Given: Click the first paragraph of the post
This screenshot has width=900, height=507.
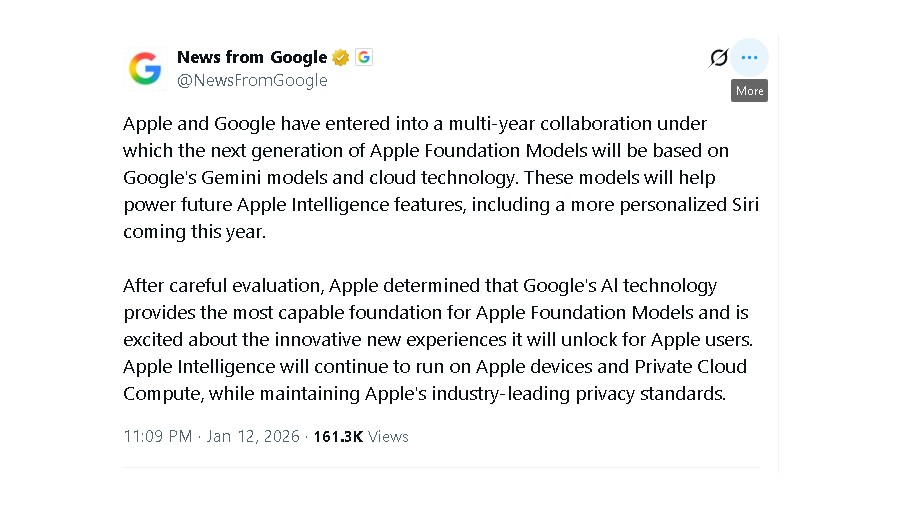Looking at the screenshot, I should point(440,177).
